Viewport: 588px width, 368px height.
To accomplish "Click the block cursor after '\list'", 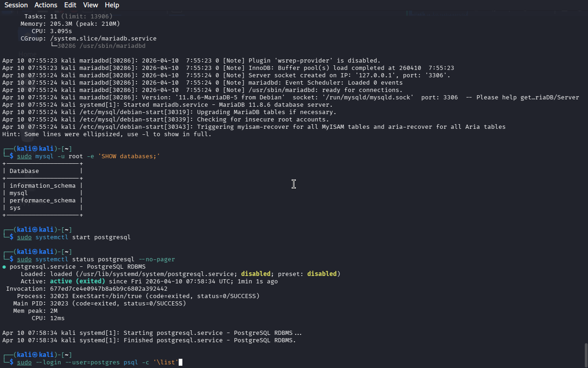I will click(x=181, y=362).
